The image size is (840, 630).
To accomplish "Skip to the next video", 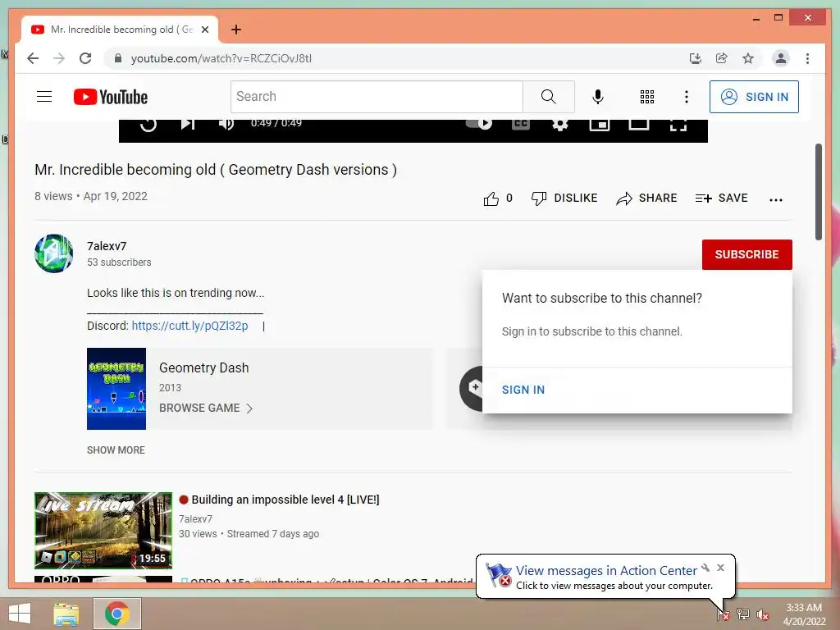I will coord(188,124).
